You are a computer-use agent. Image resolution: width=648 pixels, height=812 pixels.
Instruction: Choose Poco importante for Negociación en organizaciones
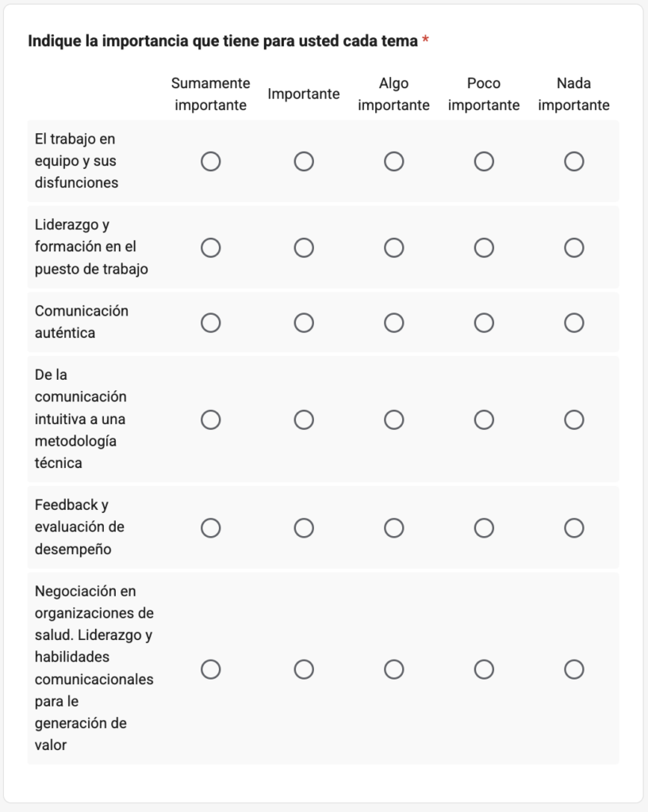484,669
